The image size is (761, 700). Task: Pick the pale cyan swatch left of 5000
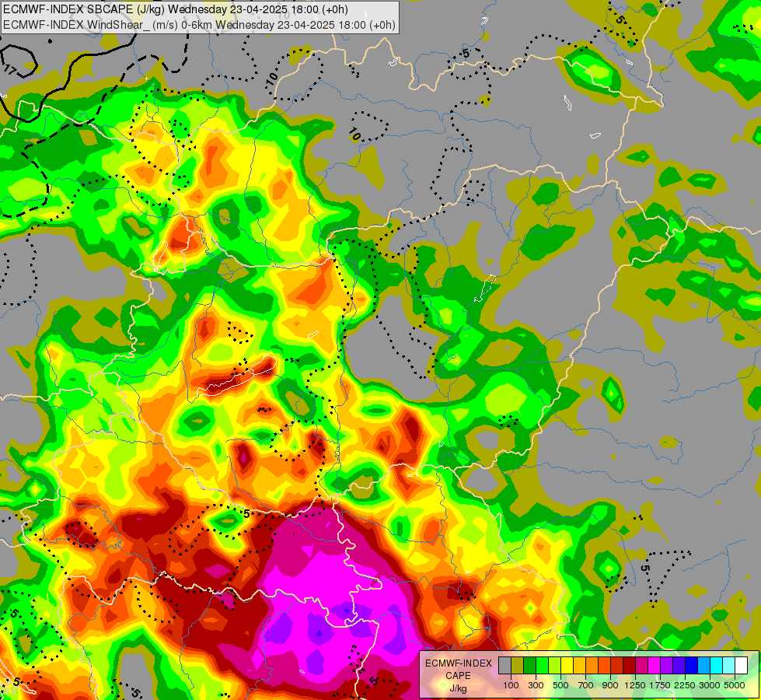coord(729,665)
